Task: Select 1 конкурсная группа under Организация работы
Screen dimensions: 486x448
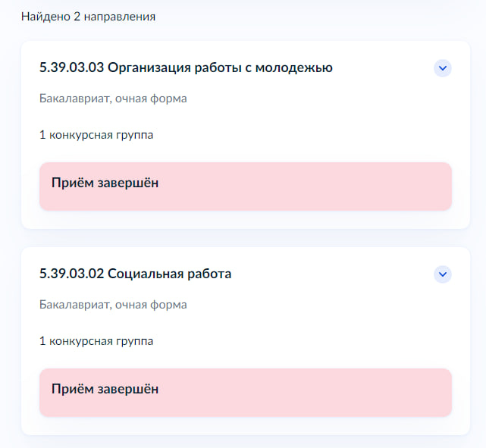Action: 96,135
